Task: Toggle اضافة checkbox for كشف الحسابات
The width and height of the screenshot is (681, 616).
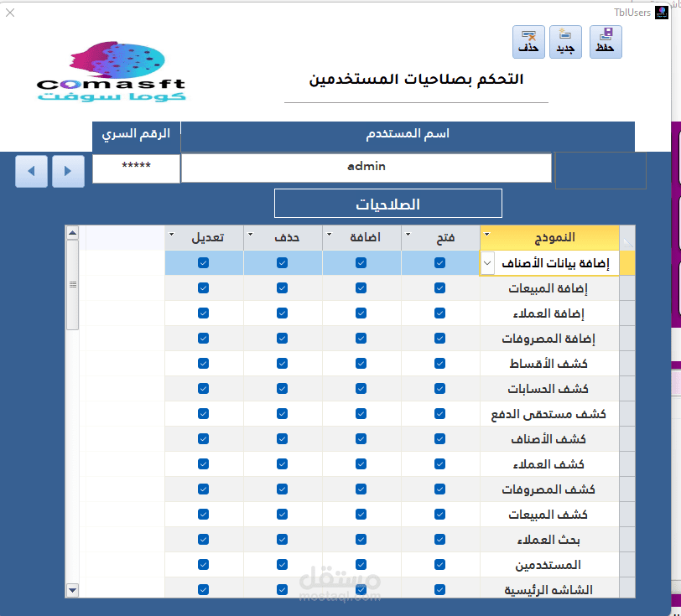Action: [361, 389]
